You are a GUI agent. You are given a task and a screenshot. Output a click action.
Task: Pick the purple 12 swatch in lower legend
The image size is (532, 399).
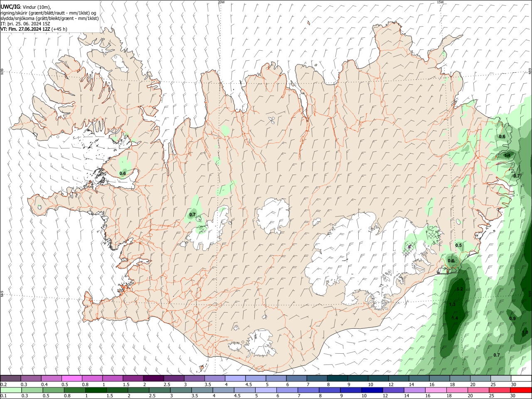[x=392, y=390]
